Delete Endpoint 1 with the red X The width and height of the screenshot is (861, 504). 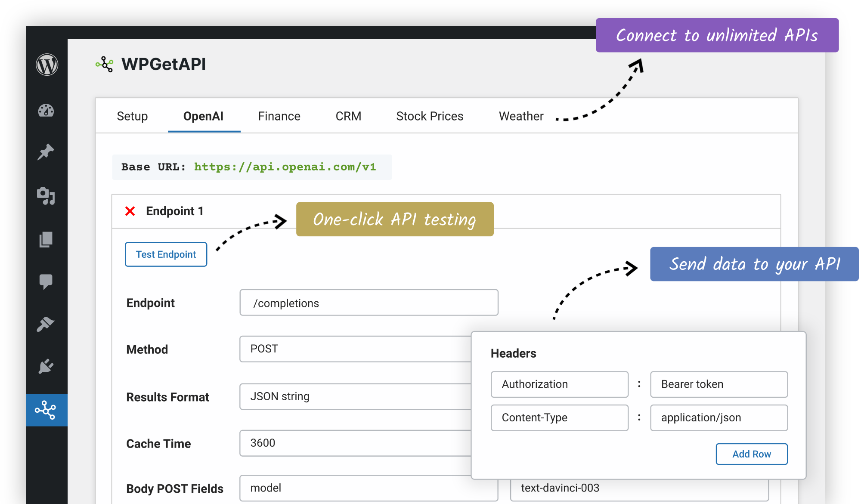[130, 211]
